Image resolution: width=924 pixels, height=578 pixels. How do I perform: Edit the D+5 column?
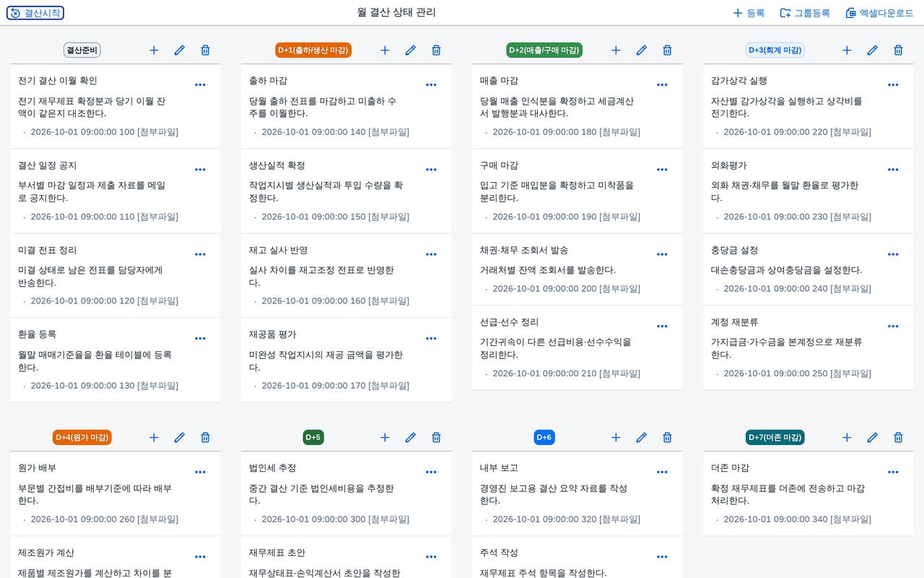tap(411, 437)
